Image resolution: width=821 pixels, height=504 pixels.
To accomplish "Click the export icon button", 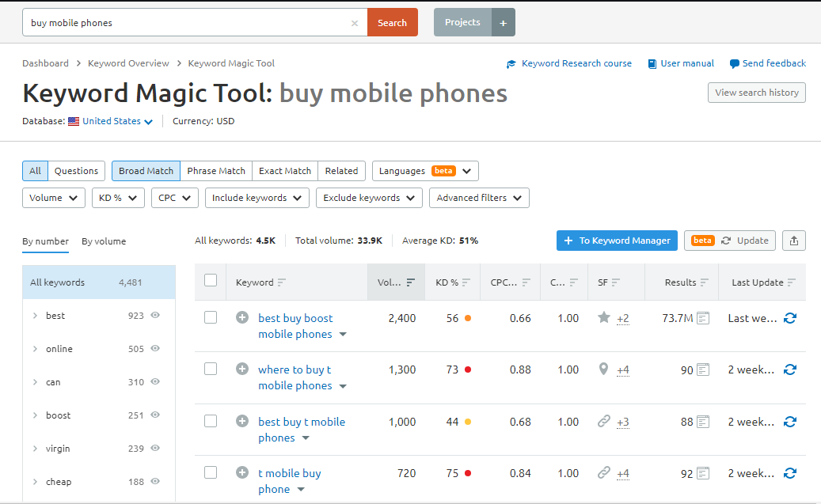I will pyautogui.click(x=793, y=241).
